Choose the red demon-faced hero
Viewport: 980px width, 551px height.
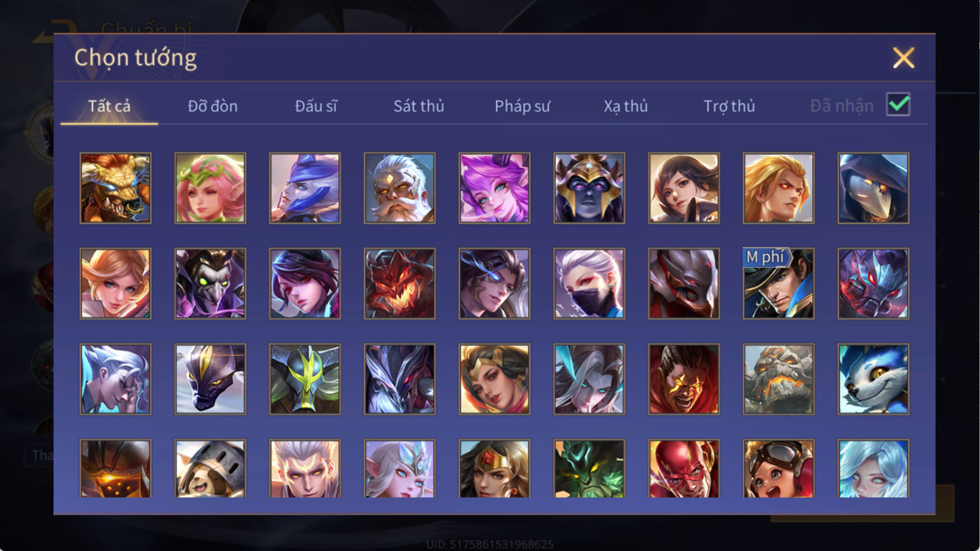399,283
